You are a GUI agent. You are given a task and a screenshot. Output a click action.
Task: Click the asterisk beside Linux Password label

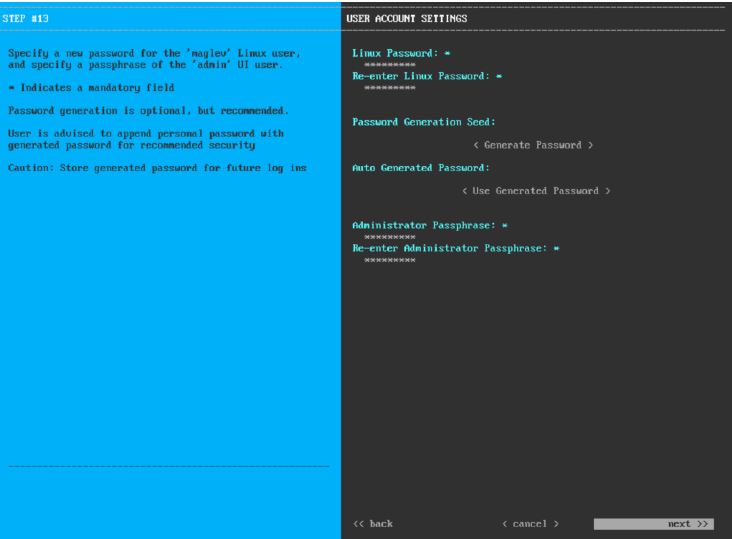tap(444, 51)
